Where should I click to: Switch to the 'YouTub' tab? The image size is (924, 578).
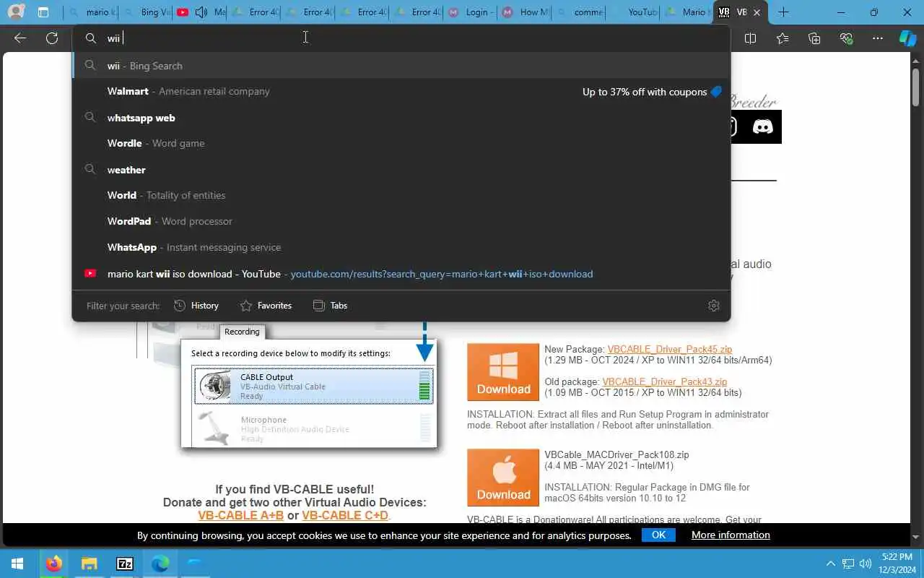point(633,12)
